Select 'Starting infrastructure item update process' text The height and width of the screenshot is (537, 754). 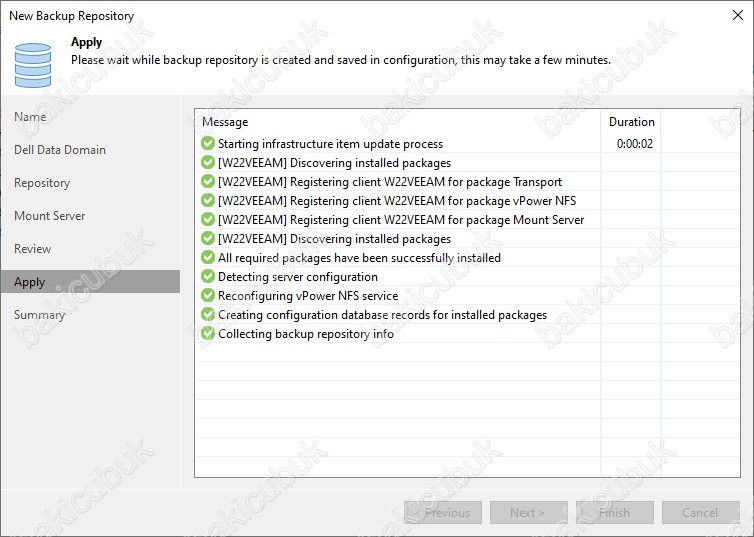(330, 144)
